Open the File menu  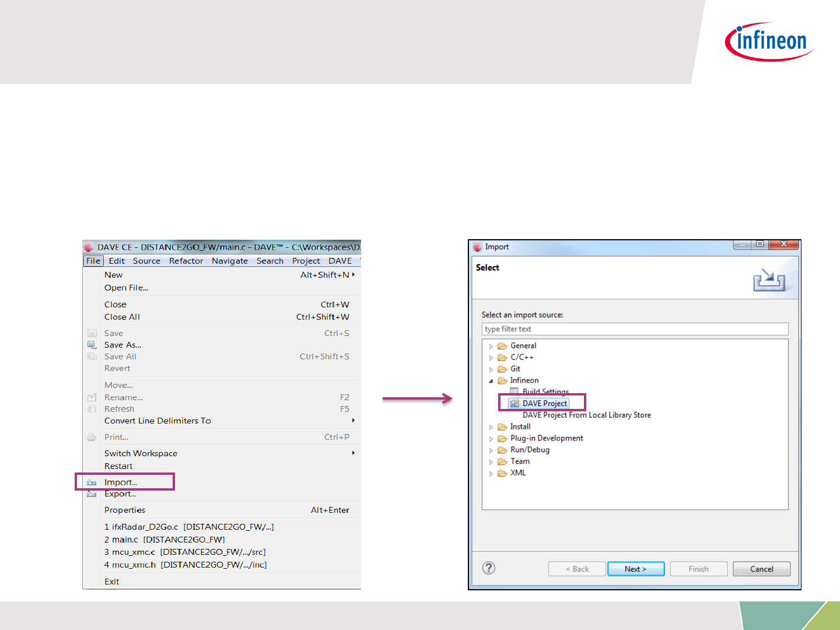(93, 261)
